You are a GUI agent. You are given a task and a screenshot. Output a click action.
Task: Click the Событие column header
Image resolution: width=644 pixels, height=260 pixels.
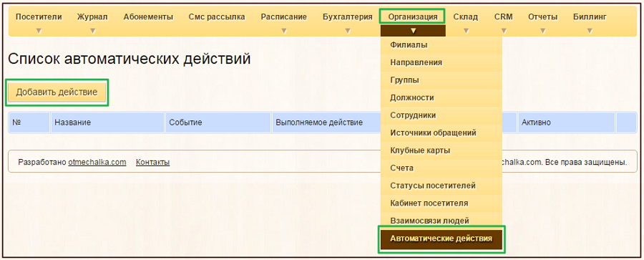tap(218, 122)
